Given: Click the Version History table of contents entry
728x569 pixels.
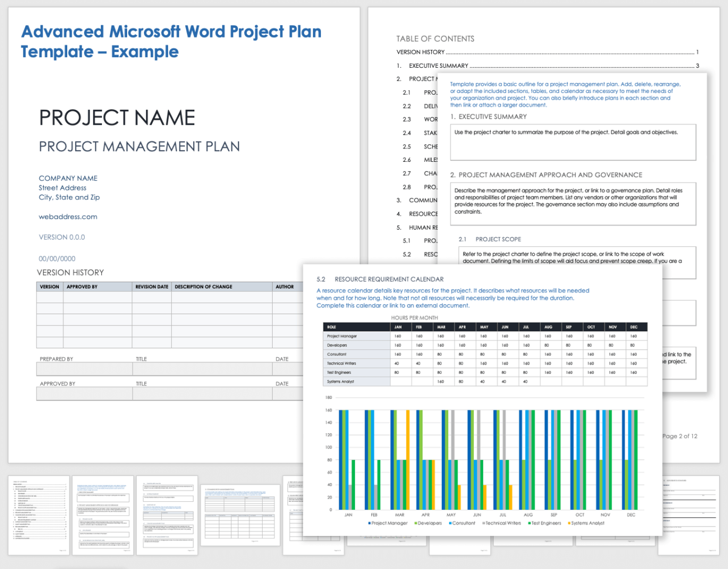Looking at the screenshot, I should 421,52.
